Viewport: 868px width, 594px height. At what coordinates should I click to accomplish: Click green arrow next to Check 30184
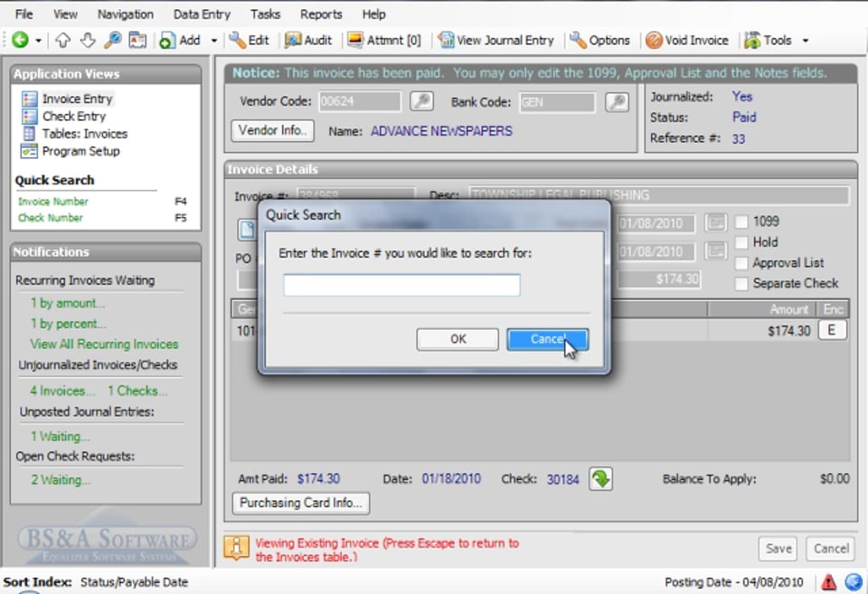click(600, 479)
